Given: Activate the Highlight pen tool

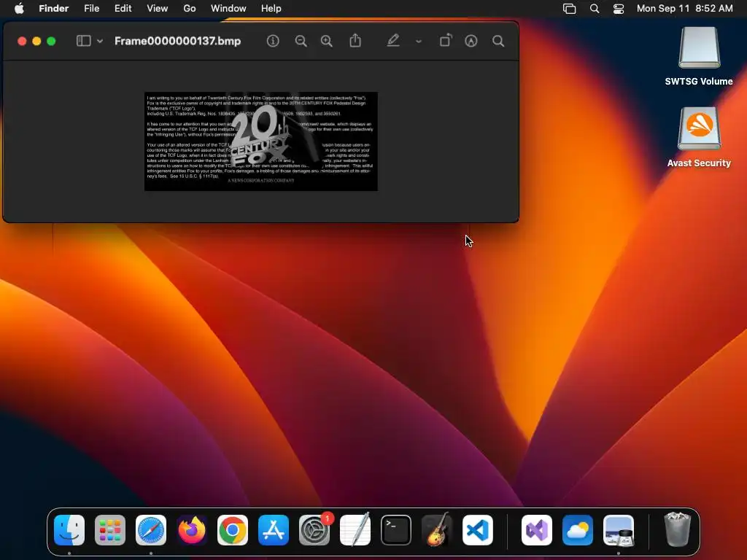Looking at the screenshot, I should point(393,41).
